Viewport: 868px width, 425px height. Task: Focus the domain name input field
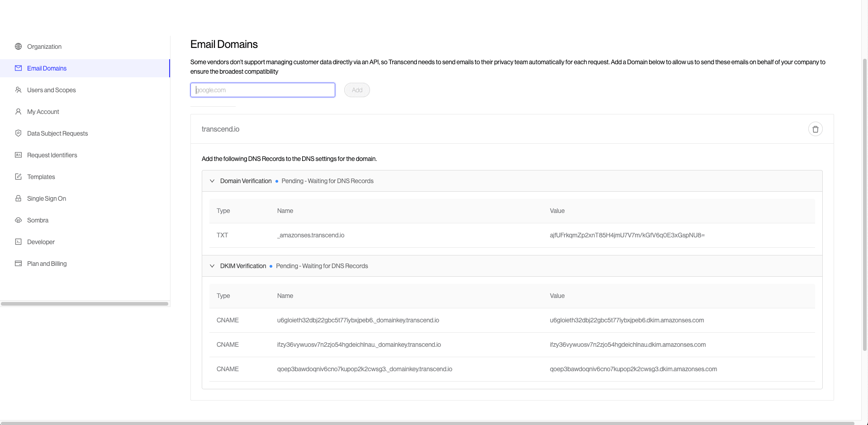point(262,90)
